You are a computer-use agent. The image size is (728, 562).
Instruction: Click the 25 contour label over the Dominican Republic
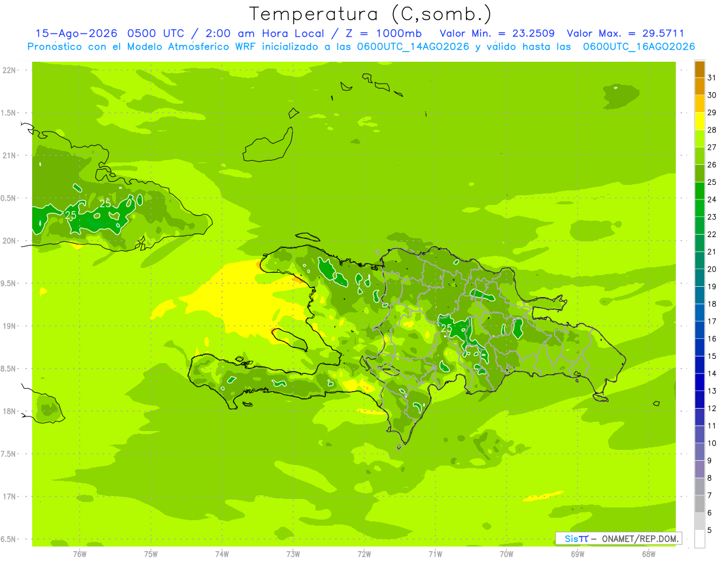tap(447, 328)
